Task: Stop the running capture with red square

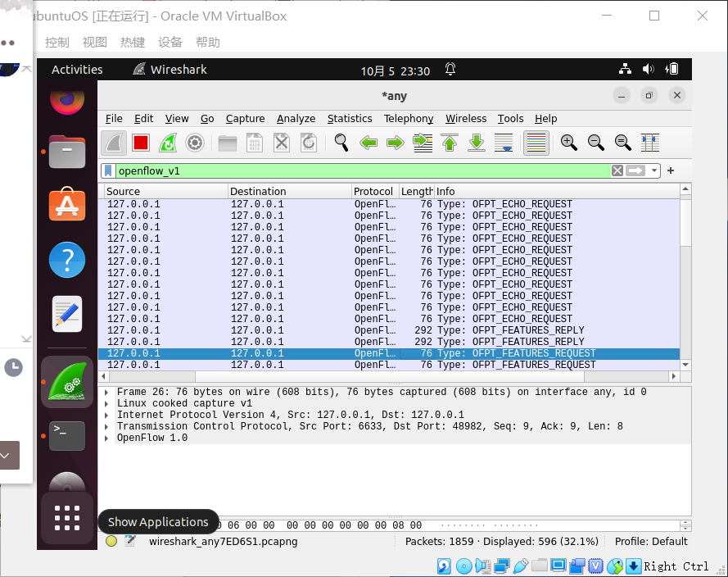Action: tap(141, 143)
